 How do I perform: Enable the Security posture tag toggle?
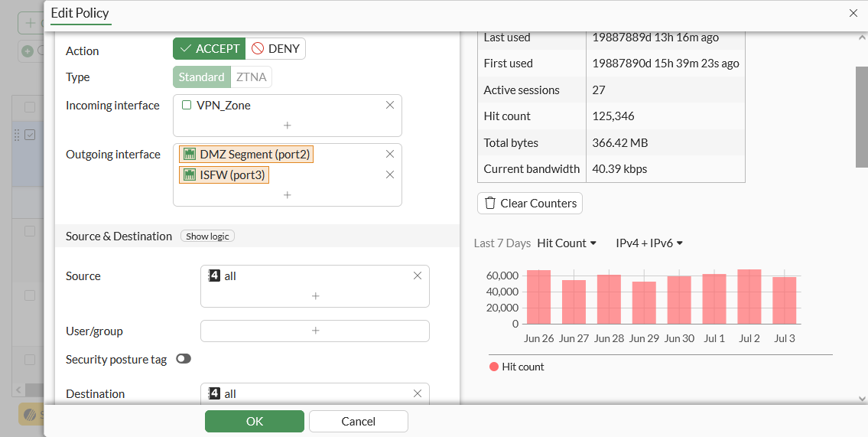point(184,358)
